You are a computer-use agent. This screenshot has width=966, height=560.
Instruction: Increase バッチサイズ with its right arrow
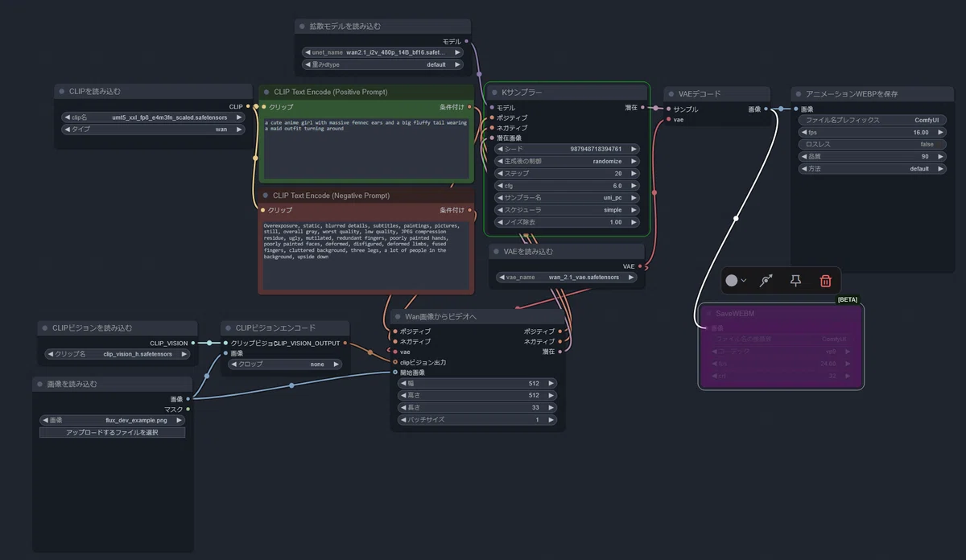pyautogui.click(x=551, y=420)
